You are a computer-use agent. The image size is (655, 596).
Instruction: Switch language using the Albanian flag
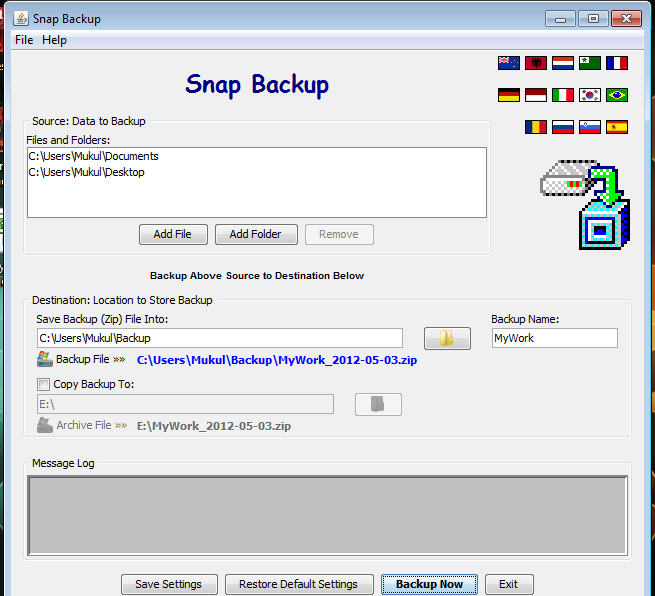(x=536, y=63)
